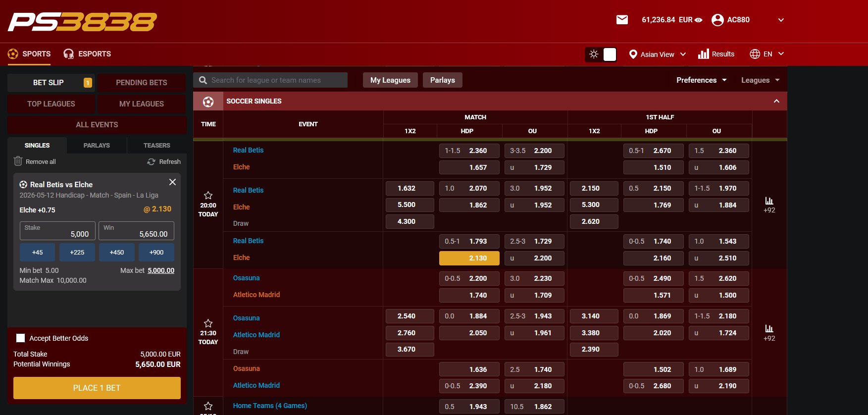868x415 pixels.
Task: Select Atletico Madrid 1X2 odds 2.760
Action: pos(410,333)
